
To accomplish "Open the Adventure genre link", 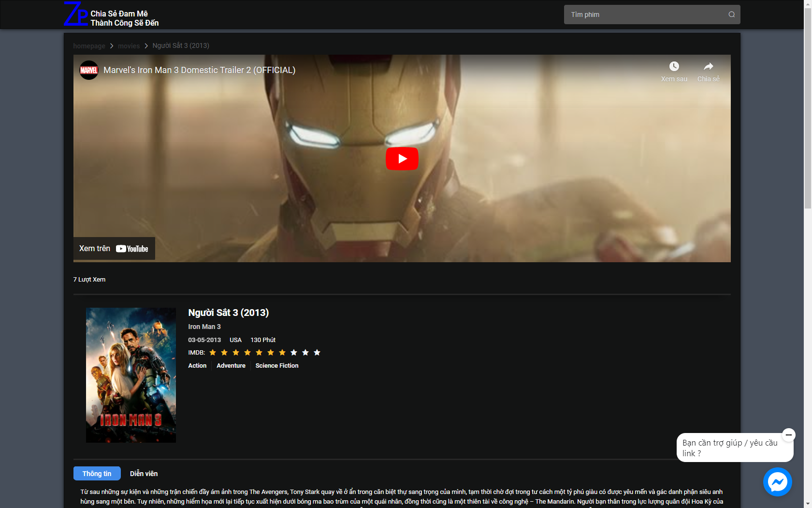I will [231, 366].
